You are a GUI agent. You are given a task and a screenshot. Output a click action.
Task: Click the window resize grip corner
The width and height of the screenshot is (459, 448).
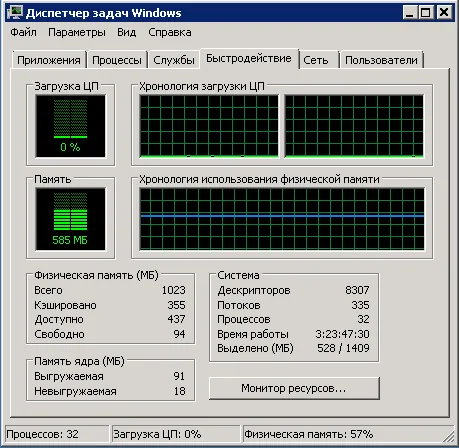pyautogui.click(x=449, y=437)
